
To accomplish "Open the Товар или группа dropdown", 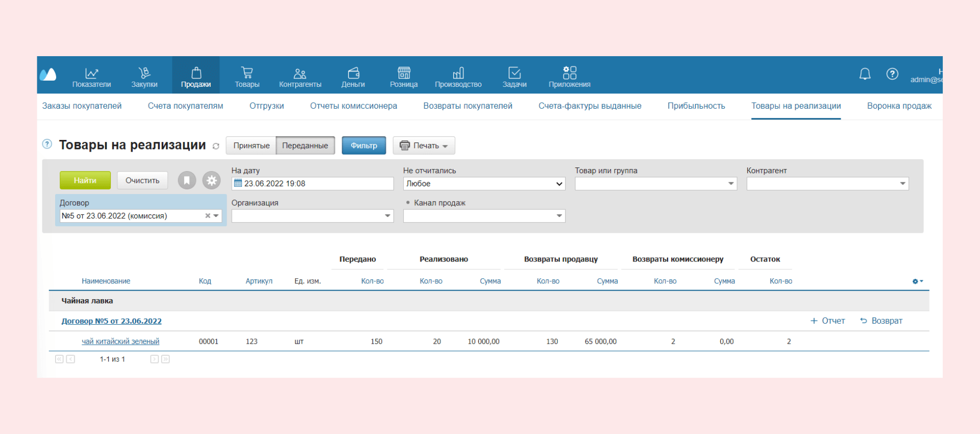I will point(655,183).
